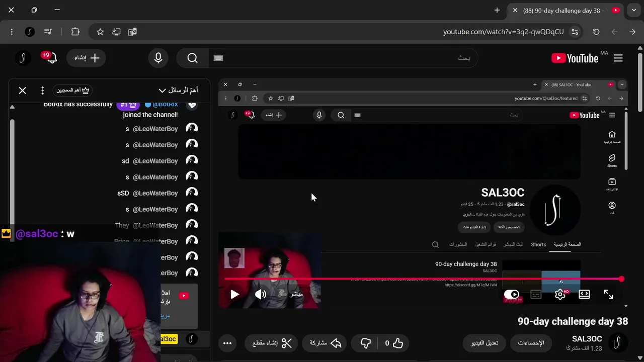Click the dimmed left-pointing navigation arrow
The height and width of the screenshot is (362, 644).
[x=614, y=32]
